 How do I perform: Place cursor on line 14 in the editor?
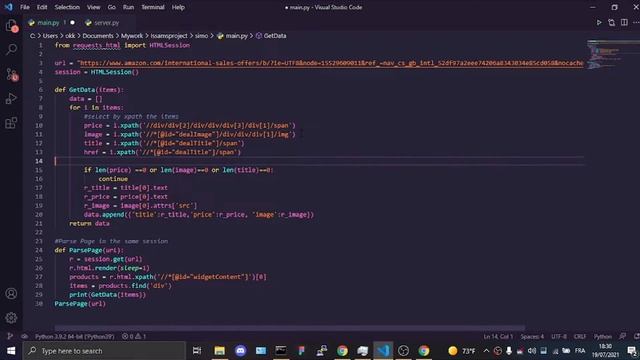(319, 161)
